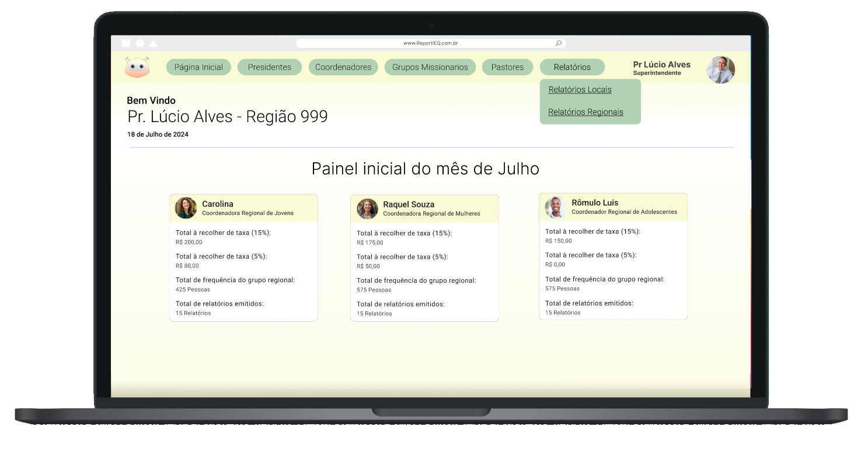Open Pr Lúcio Alves profile photo
This screenshot has width=868, height=465.
(x=720, y=70)
